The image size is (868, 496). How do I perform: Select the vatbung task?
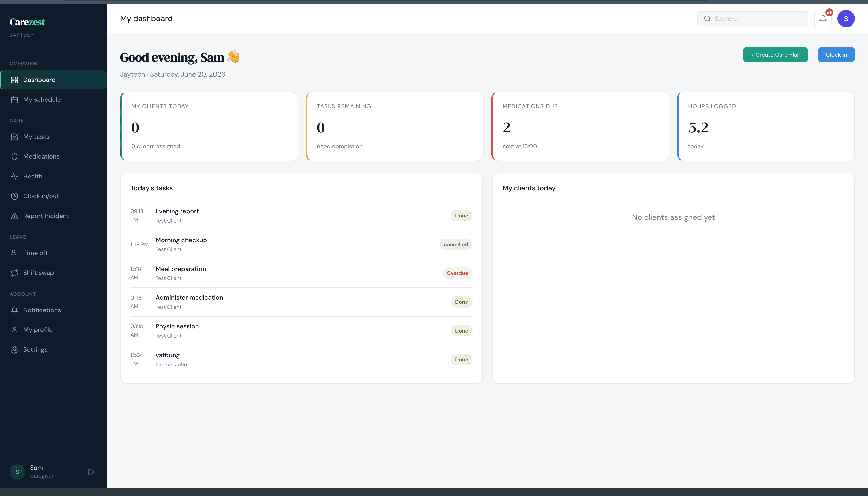[x=301, y=359]
